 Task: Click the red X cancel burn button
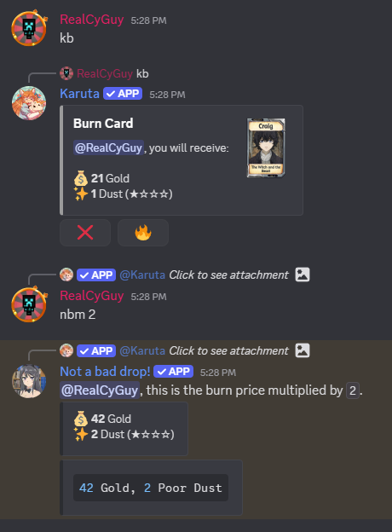[85, 233]
